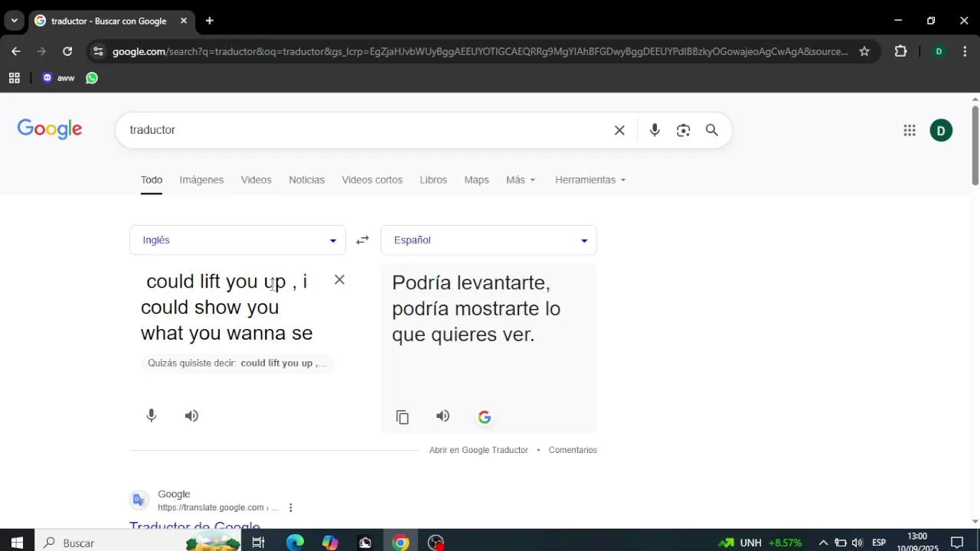
Task: Go back in browser history
Action: click(16, 51)
